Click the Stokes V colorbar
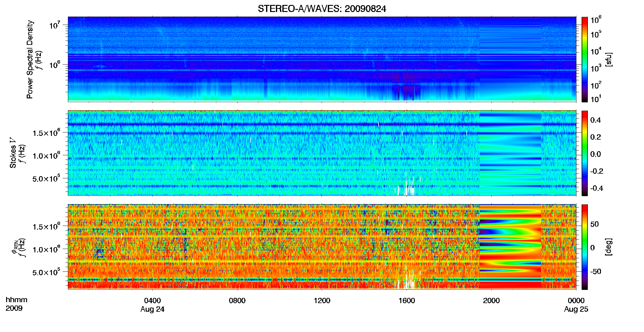Screen dimensions: 644x332 [585, 153]
